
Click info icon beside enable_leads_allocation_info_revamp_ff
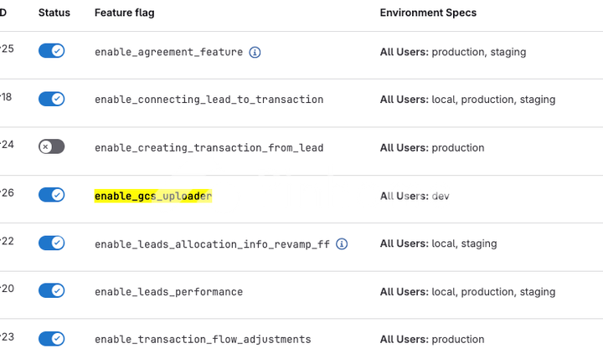point(342,244)
